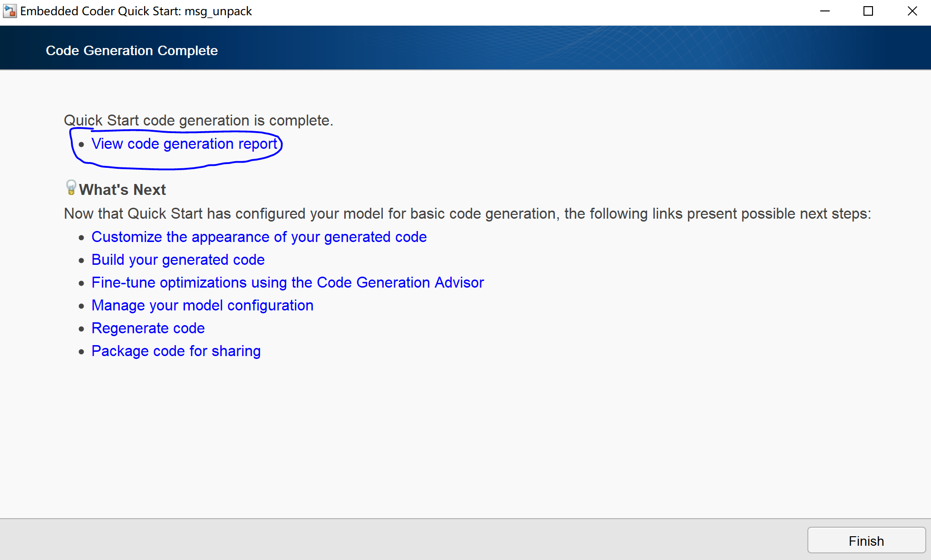Maximize the Quick Start window

pos(868,11)
